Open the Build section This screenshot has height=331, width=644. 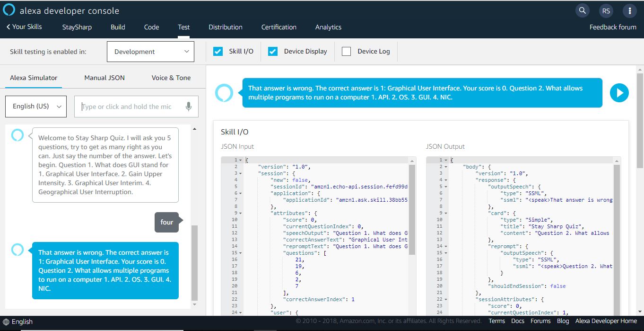[117, 27]
